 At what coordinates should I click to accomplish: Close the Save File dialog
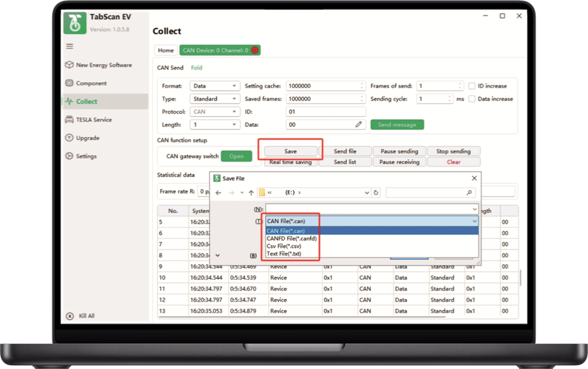474,178
